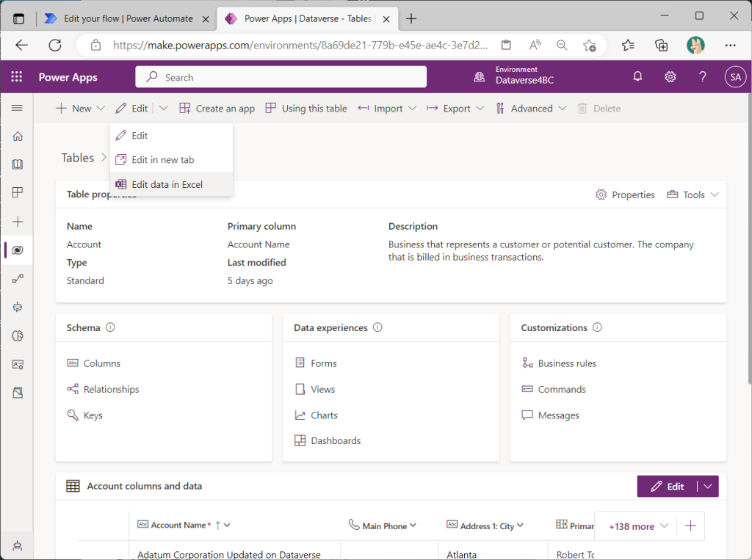Viewport: 752px width, 560px height.
Task: Open the SA account manager avatar
Action: [735, 77]
